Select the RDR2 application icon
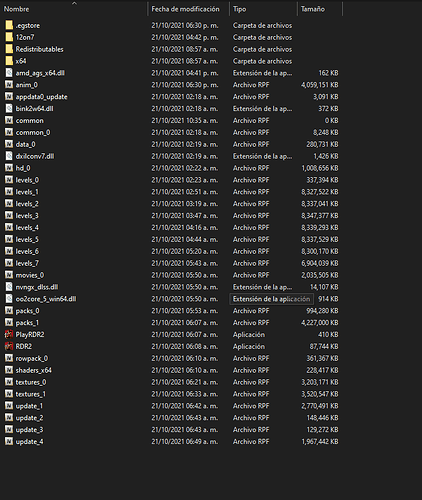The image size is (422, 500). pos(9,346)
